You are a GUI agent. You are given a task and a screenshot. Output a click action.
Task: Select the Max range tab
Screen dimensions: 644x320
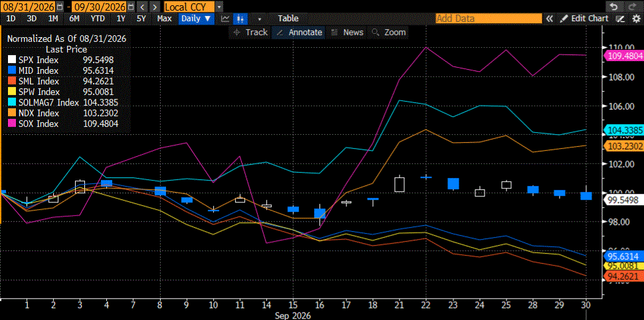[x=164, y=19]
